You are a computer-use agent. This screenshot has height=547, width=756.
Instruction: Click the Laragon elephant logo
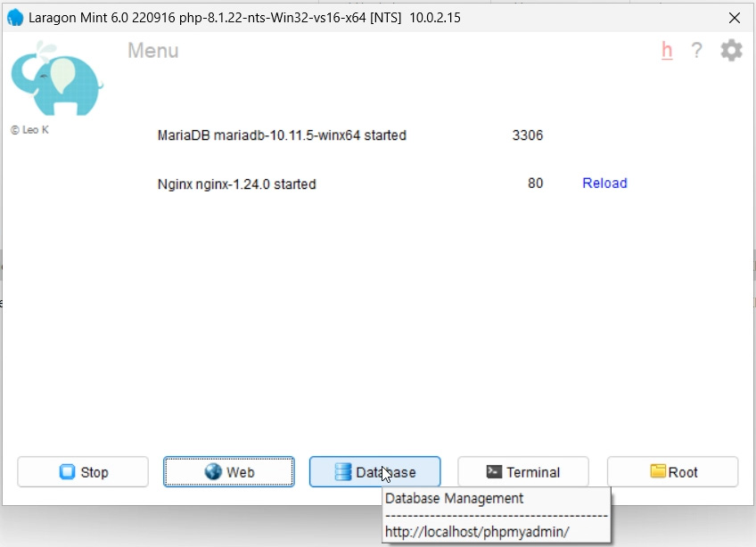(57, 78)
